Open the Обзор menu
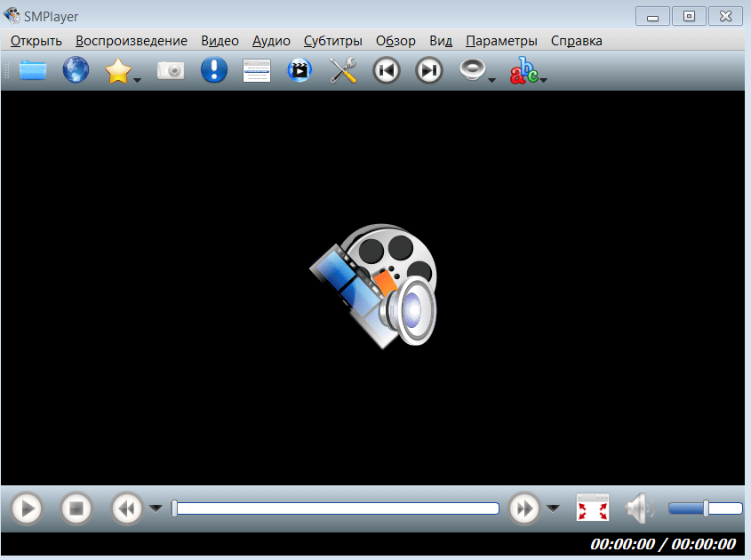751x560 pixels. tap(395, 41)
